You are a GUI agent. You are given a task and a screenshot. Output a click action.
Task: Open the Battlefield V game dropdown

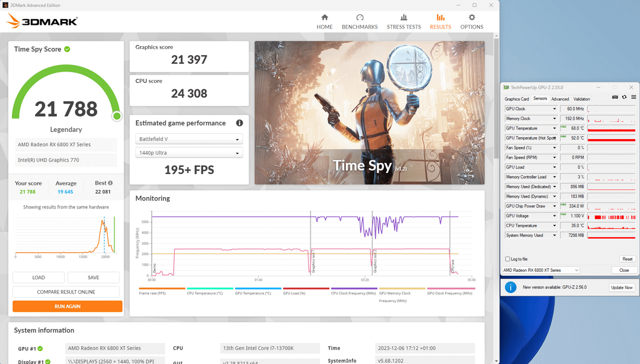(189, 139)
